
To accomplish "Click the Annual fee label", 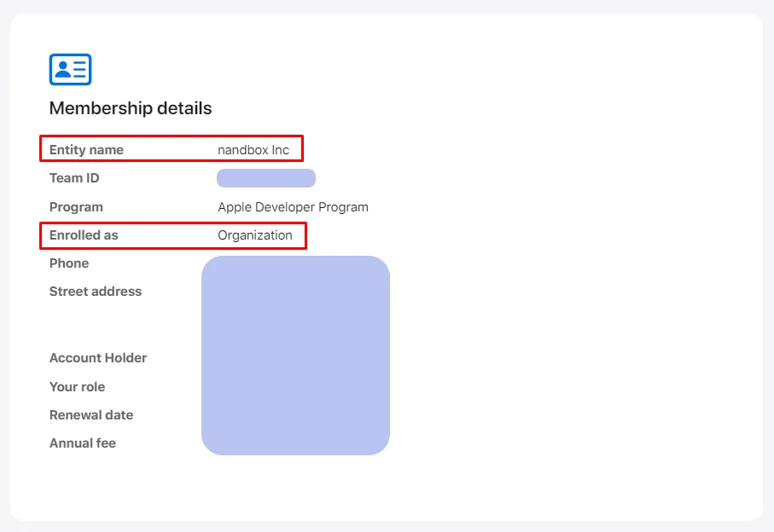I will tap(82, 442).
